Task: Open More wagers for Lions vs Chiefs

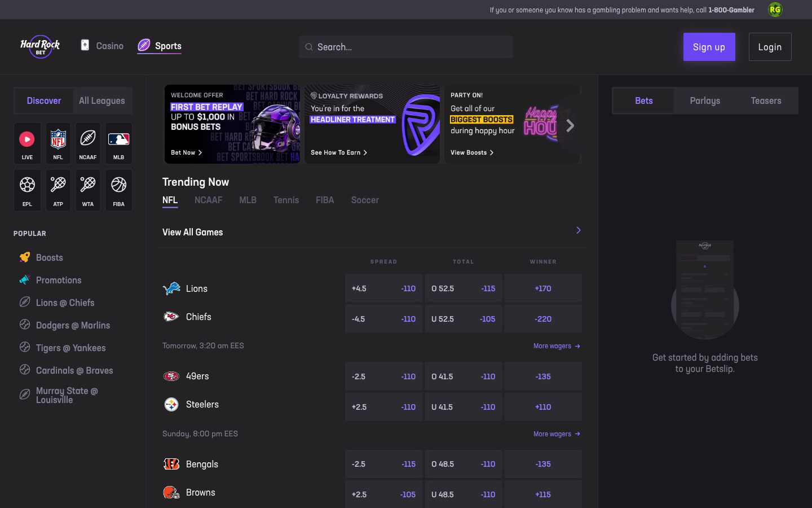Action: (x=557, y=346)
